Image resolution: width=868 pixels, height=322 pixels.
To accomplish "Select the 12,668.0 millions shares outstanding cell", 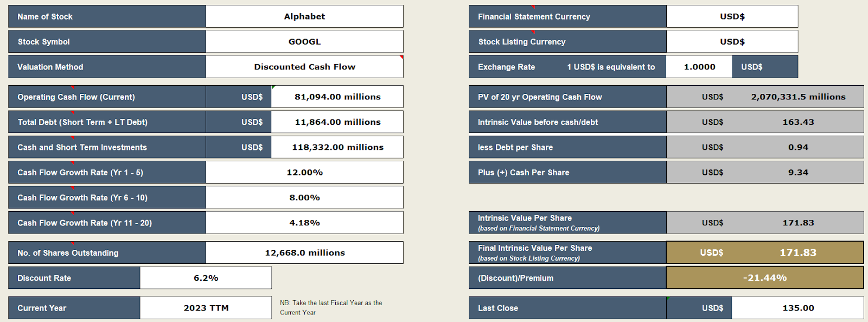I will (x=304, y=252).
